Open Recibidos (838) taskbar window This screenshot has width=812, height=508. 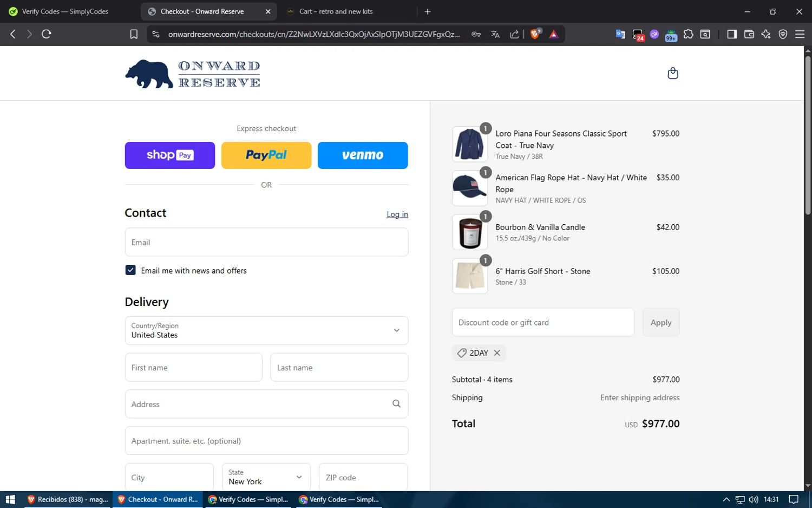(67, 499)
